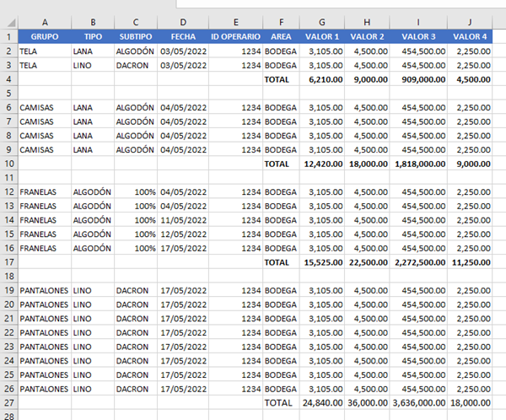Viewport: 506px width, 420px height.
Task: Click the date cell 11/05/2022
Action: 182,220
